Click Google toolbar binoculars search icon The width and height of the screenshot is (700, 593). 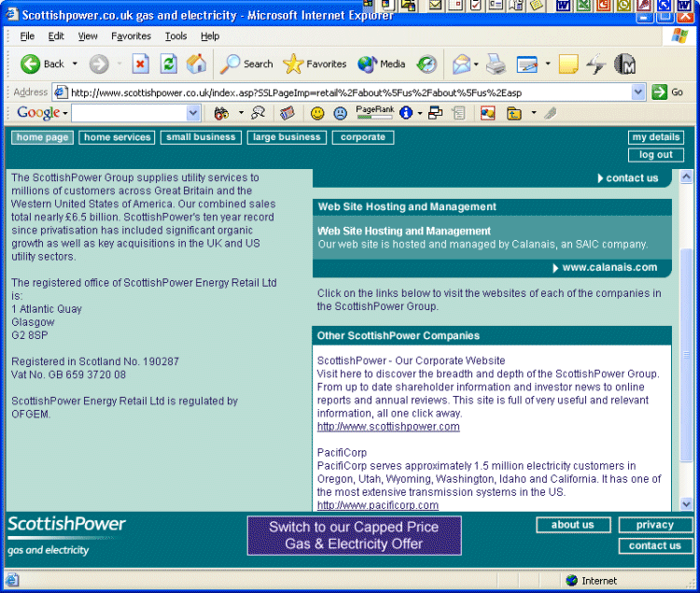[x=222, y=113]
